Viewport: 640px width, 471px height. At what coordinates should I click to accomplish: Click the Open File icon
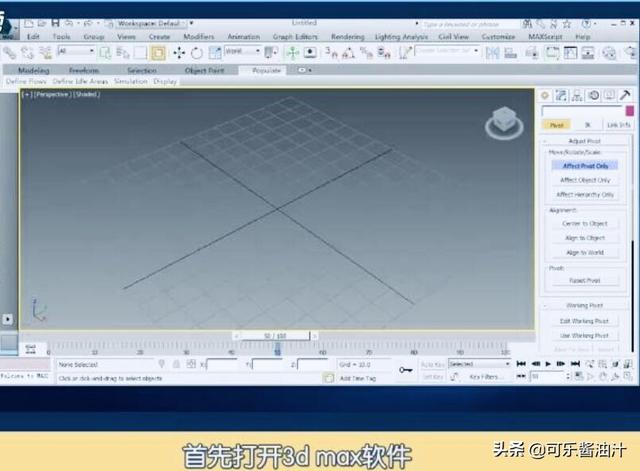pyautogui.click(x=42, y=23)
